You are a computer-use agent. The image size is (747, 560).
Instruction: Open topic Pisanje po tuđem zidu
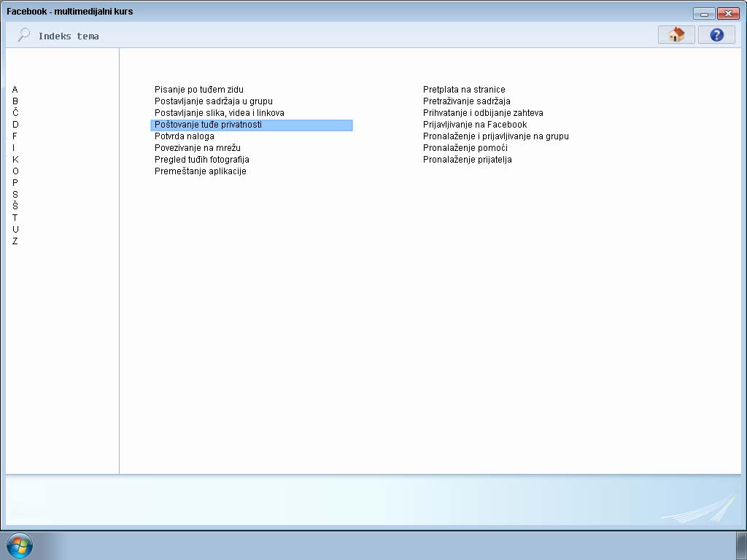coord(199,90)
